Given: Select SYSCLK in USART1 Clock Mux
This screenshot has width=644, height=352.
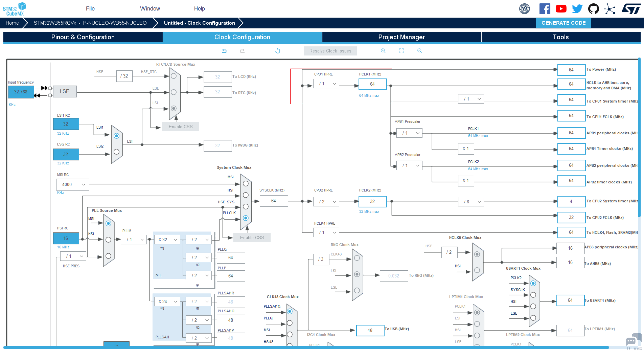Looking at the screenshot, I should (x=533, y=295).
